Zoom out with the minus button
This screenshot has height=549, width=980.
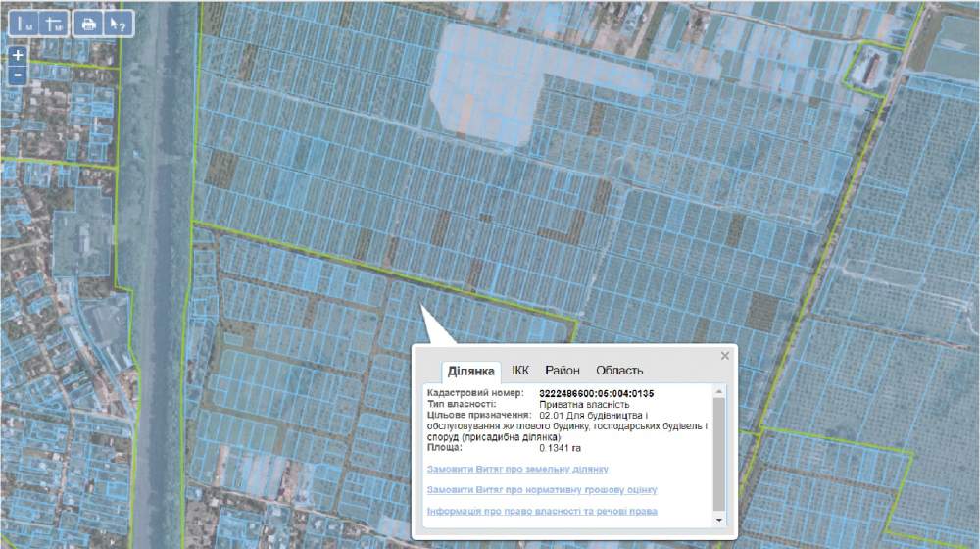pyautogui.click(x=18, y=75)
